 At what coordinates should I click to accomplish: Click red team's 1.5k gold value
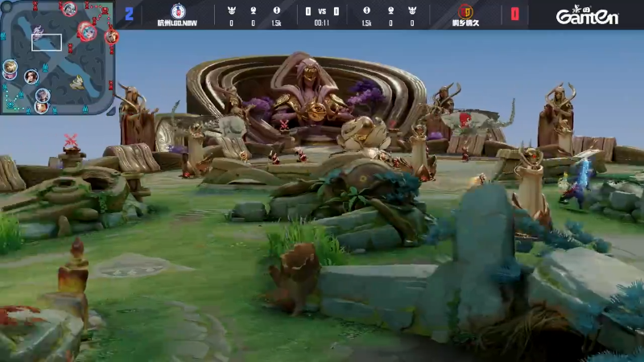click(x=367, y=23)
